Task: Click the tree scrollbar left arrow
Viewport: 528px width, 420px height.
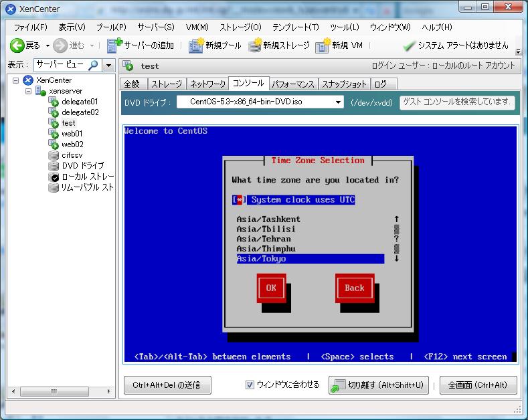Action: (13, 391)
